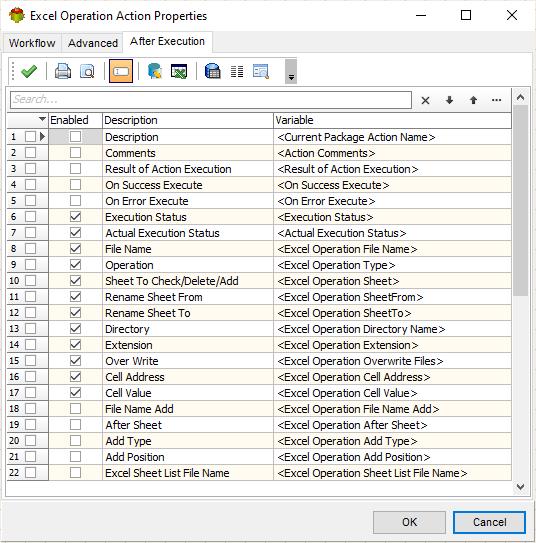Find next with the down arrow icon
Screen dimensions: 536x543
(x=449, y=100)
